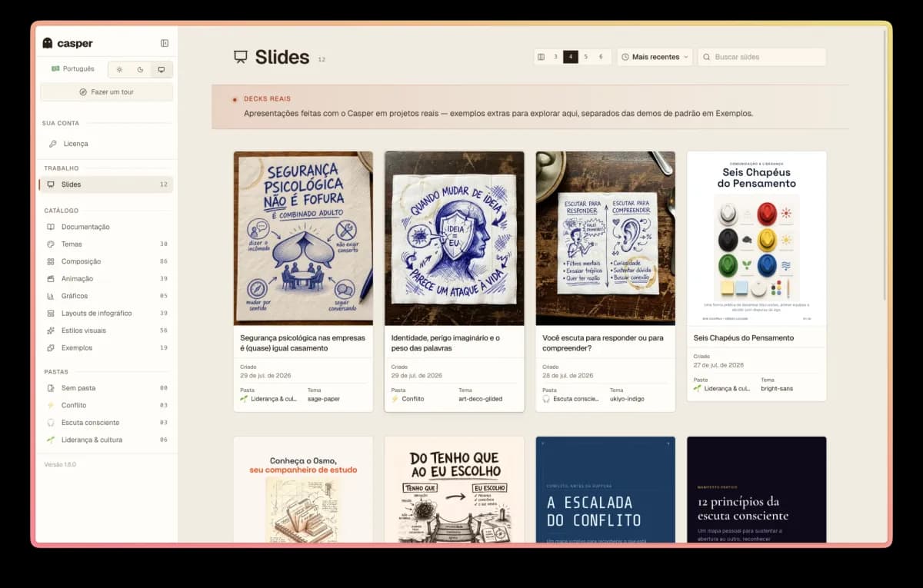Click the headphones icon beside sidebar Escuta consciente
The image size is (923, 588).
click(x=51, y=423)
